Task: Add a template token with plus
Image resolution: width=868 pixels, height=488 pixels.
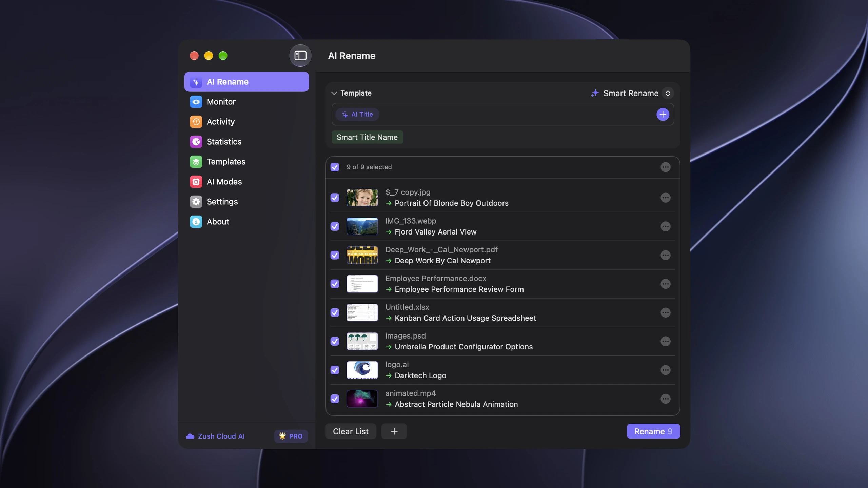Action: pos(663,115)
